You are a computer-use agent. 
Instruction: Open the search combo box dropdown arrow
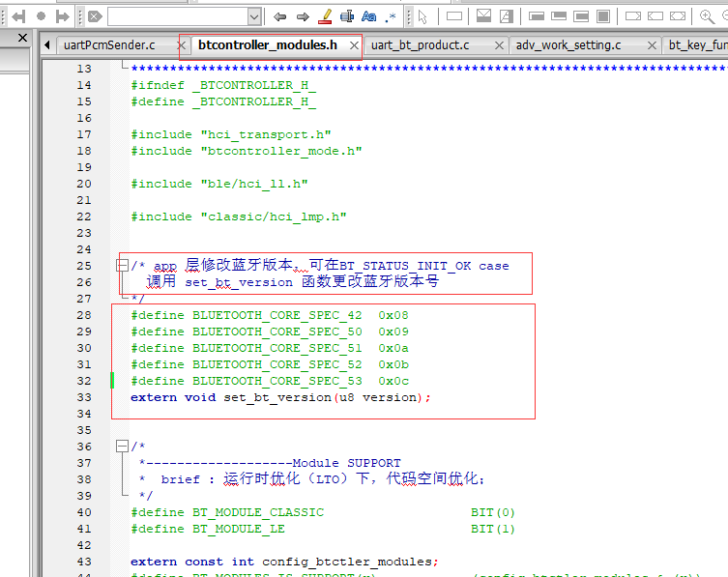[x=254, y=17]
